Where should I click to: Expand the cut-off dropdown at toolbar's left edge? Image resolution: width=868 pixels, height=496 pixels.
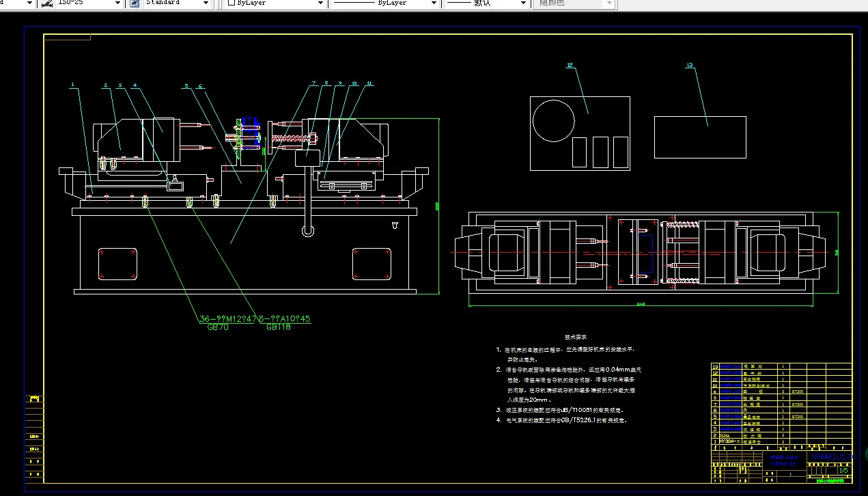point(29,3)
